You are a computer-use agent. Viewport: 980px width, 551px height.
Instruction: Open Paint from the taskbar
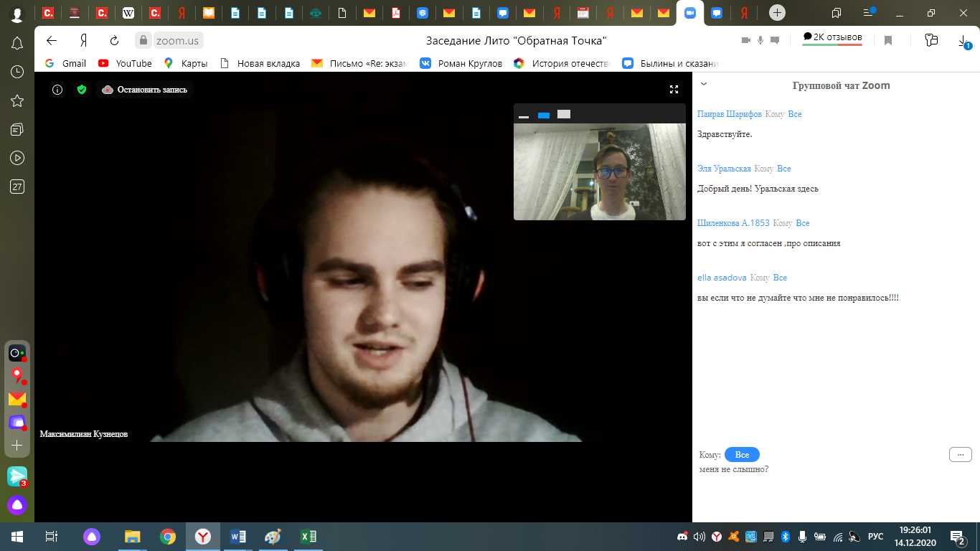(273, 536)
